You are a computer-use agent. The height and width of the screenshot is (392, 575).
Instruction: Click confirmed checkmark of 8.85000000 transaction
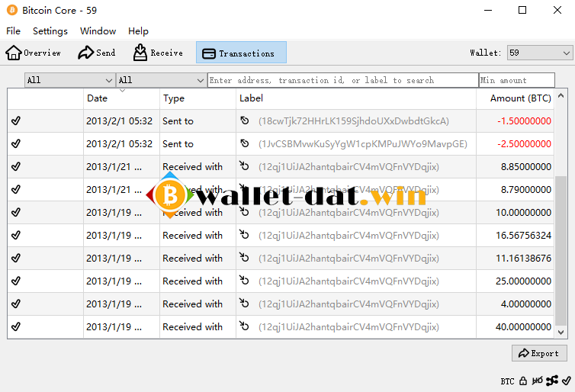point(16,166)
